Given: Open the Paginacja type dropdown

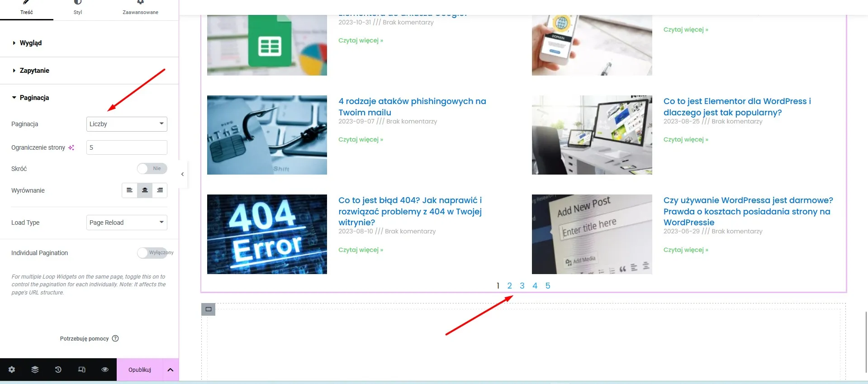Looking at the screenshot, I should click(x=127, y=124).
